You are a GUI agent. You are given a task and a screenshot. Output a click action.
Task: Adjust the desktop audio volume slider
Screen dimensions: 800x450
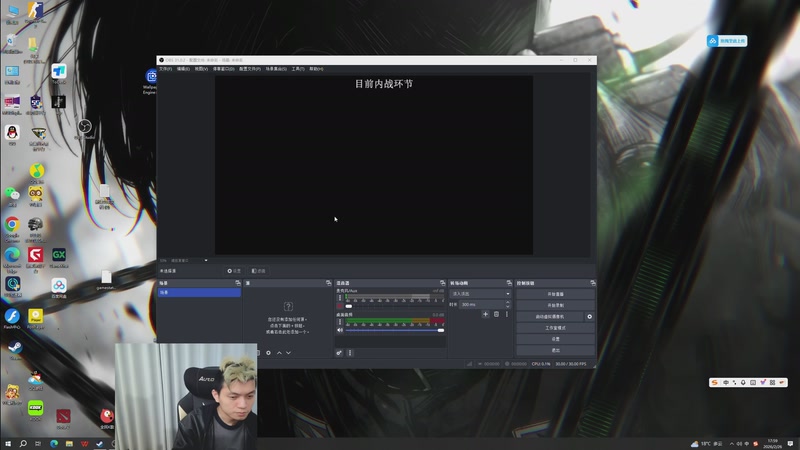coord(395,330)
